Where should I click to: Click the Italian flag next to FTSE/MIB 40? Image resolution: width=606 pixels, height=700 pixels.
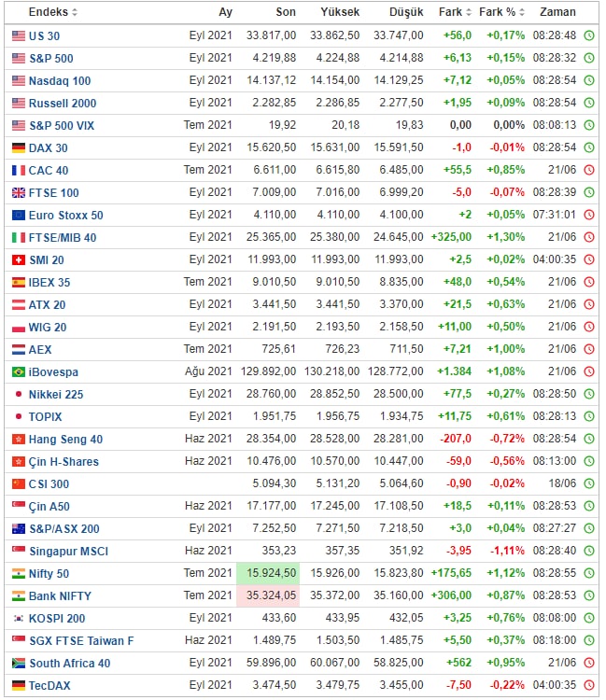pos(19,237)
